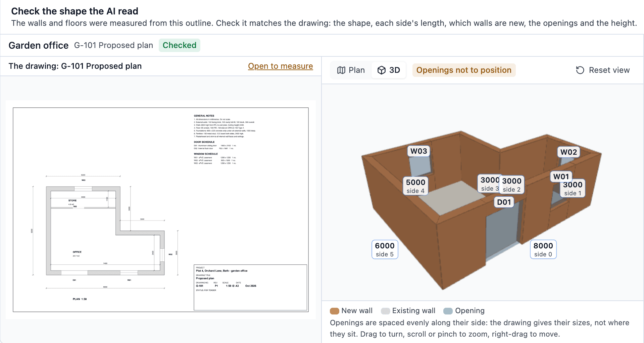Select the 3D view tab
Image resolution: width=644 pixels, height=343 pixels.
point(389,70)
